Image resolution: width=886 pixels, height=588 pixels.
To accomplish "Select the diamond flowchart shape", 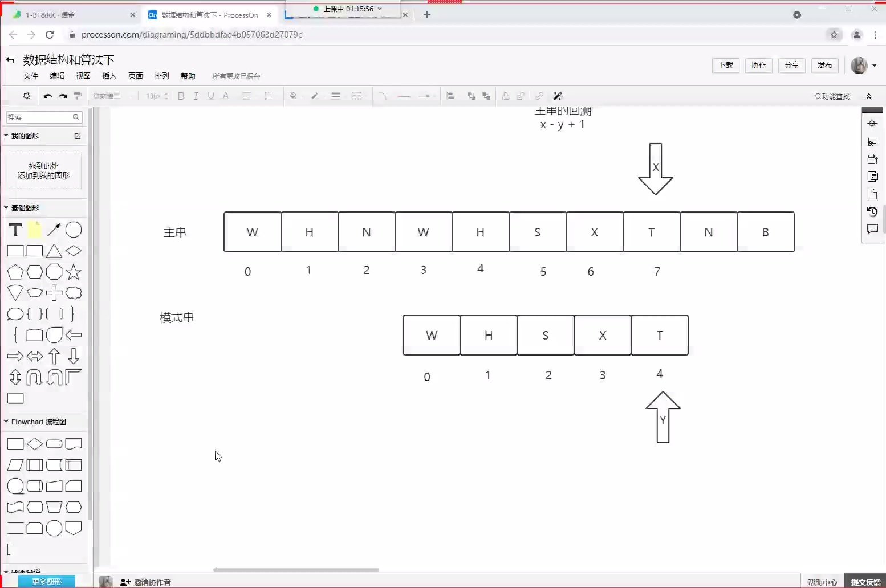I will (x=34, y=444).
